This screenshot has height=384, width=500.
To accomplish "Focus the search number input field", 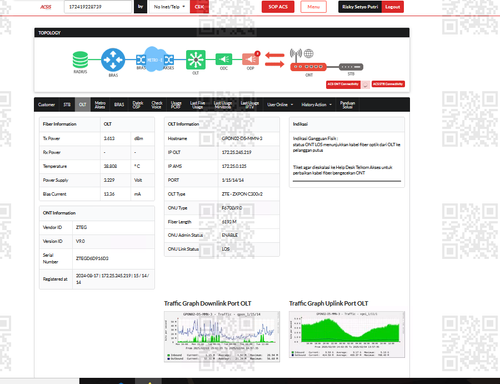I will (98, 7).
